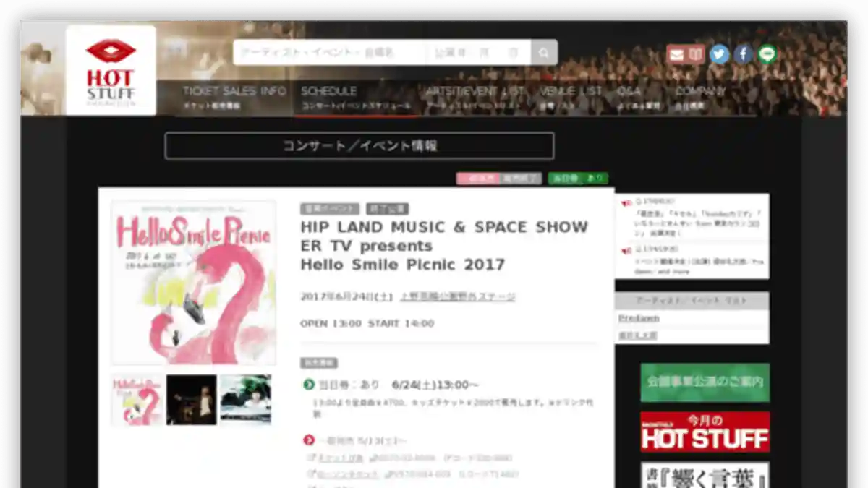This screenshot has width=868, height=488.
Task: Open the Facebook page icon
Action: [x=743, y=54]
